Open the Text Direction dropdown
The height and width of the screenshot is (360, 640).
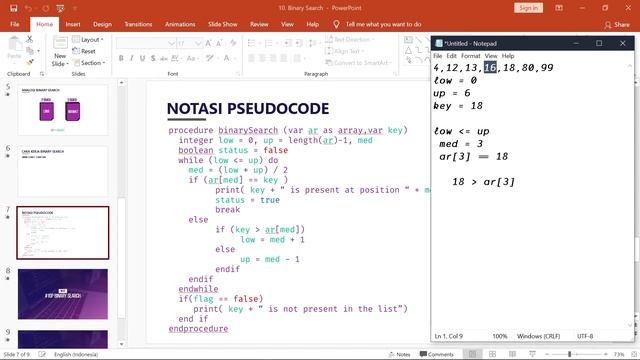point(349,40)
